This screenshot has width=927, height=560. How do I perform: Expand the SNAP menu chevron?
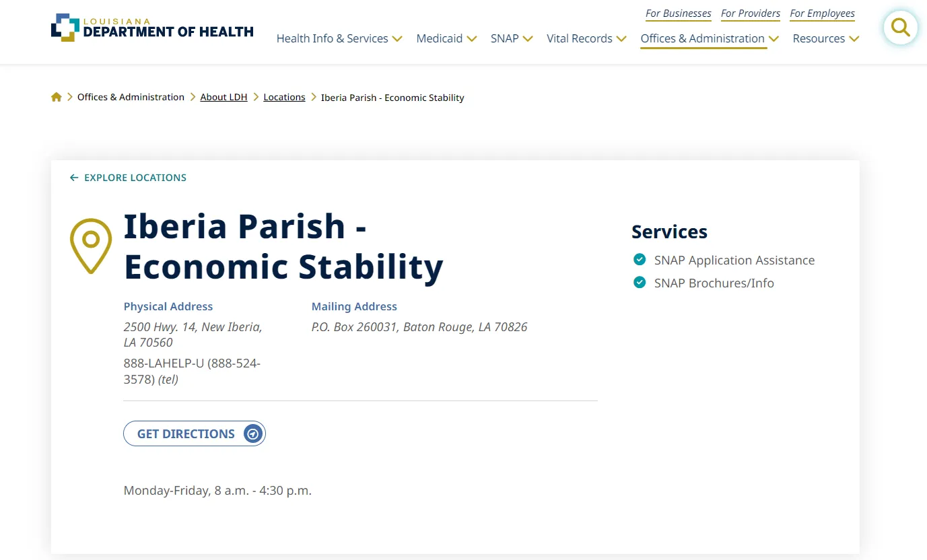coord(528,39)
